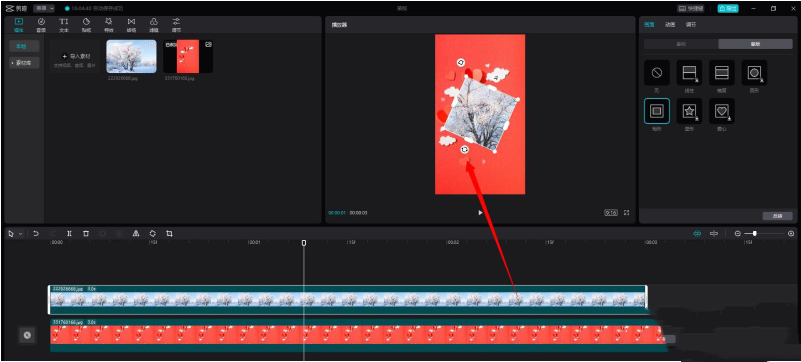Switch to the Animation tab in properties panel
Screen dimensions: 801x362
(670, 25)
